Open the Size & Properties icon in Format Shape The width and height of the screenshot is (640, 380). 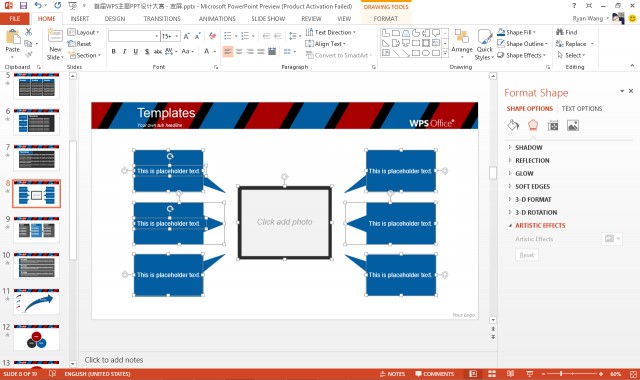pos(553,125)
